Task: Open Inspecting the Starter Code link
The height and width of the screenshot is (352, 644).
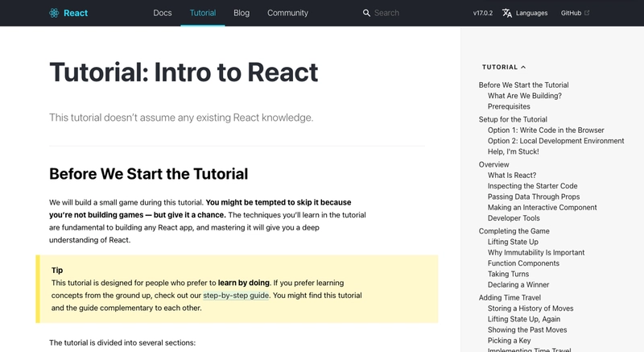Action: (x=532, y=186)
